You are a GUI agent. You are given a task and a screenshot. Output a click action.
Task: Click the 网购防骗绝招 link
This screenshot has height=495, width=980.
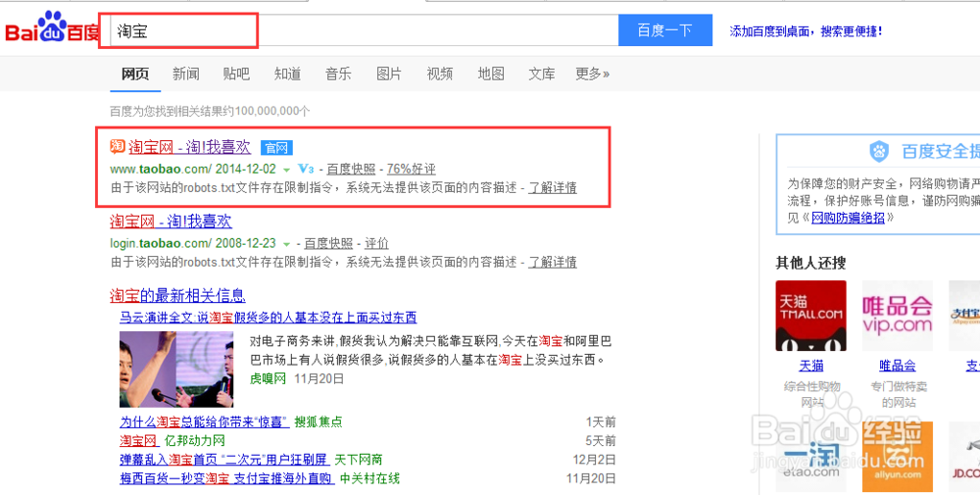click(848, 218)
